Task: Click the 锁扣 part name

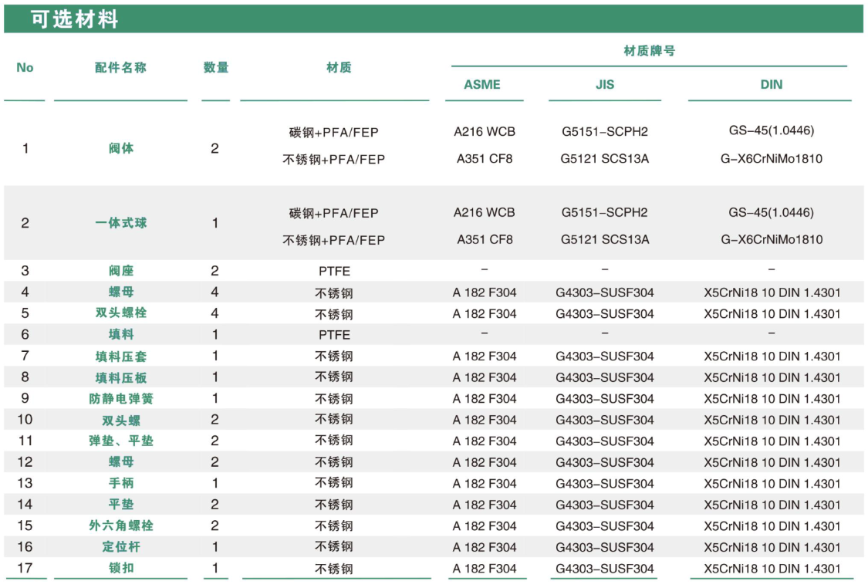Action: (121, 569)
